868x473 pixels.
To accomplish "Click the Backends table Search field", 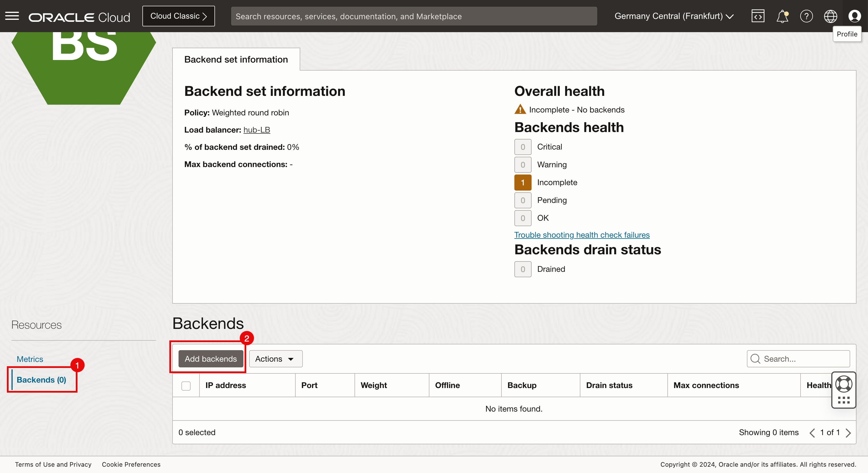I will click(804, 359).
